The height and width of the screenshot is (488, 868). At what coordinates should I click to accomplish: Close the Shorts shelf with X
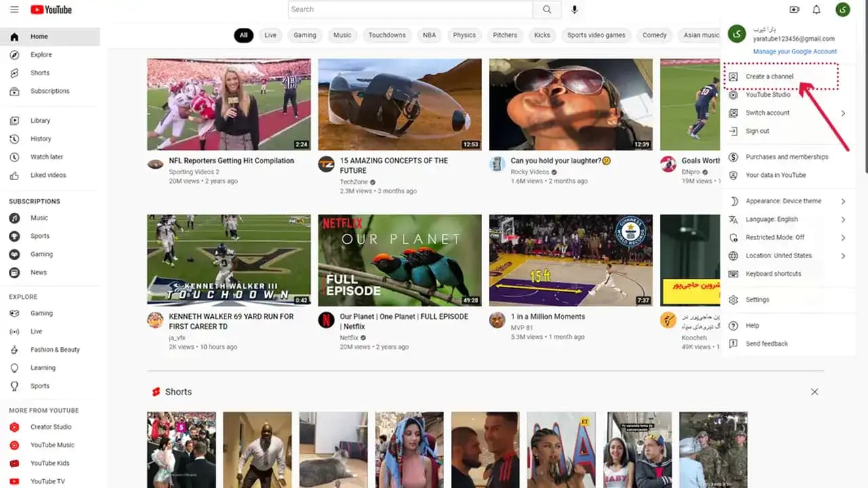(x=814, y=392)
